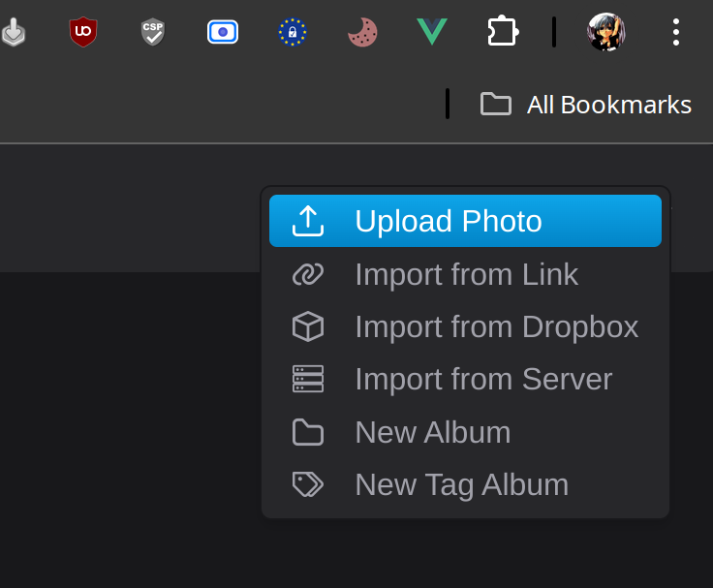Choose Import from Dropbox
713x588 pixels.
(465, 326)
